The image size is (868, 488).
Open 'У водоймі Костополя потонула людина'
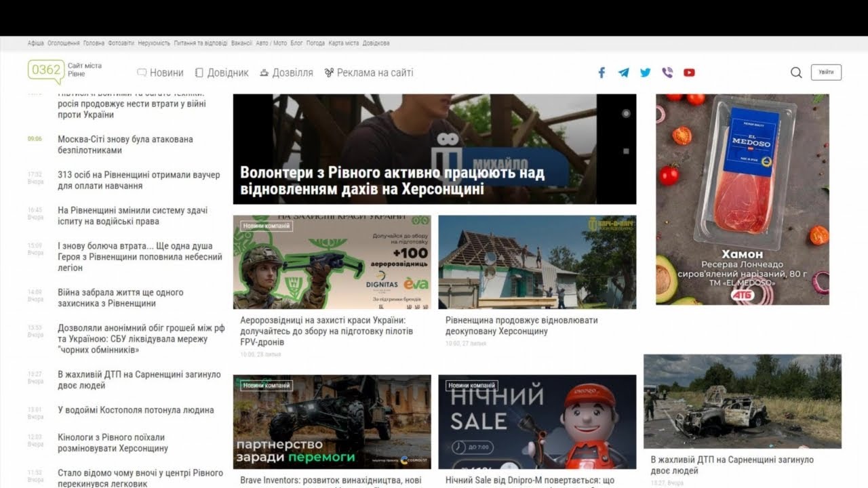136,410
